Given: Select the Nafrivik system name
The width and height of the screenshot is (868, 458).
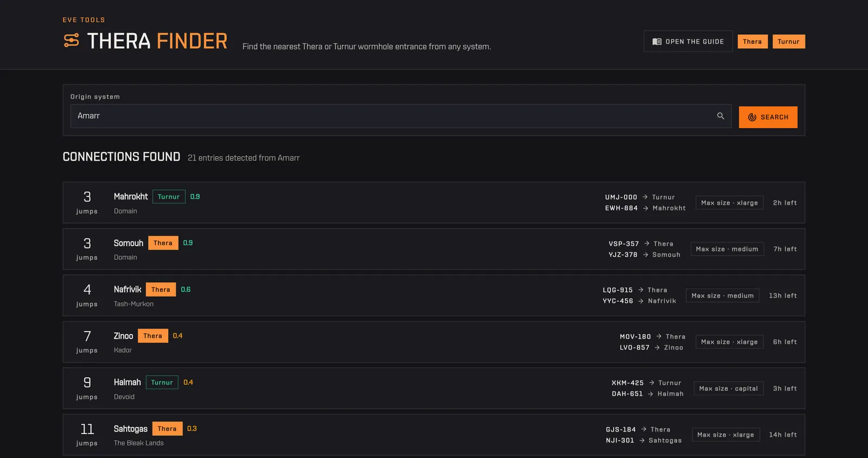Looking at the screenshot, I should pyautogui.click(x=127, y=289).
